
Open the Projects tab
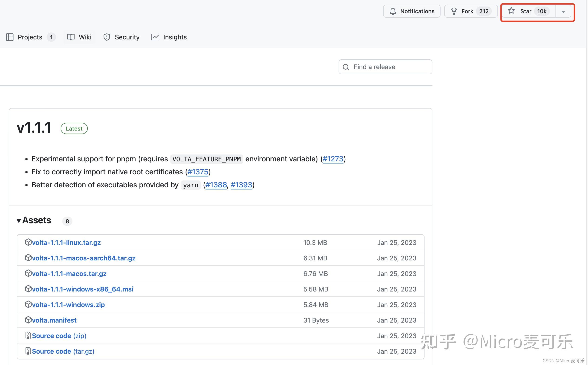[30, 37]
